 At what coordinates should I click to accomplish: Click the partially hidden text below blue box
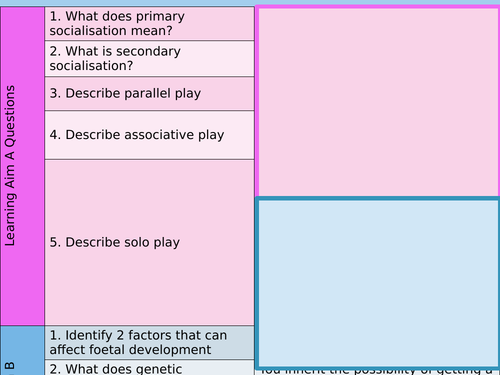(377, 372)
